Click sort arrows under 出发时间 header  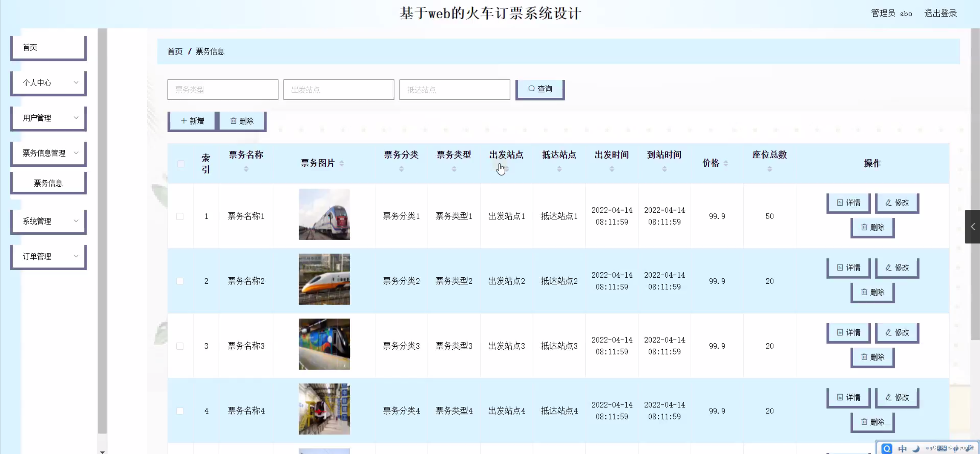coord(611,169)
